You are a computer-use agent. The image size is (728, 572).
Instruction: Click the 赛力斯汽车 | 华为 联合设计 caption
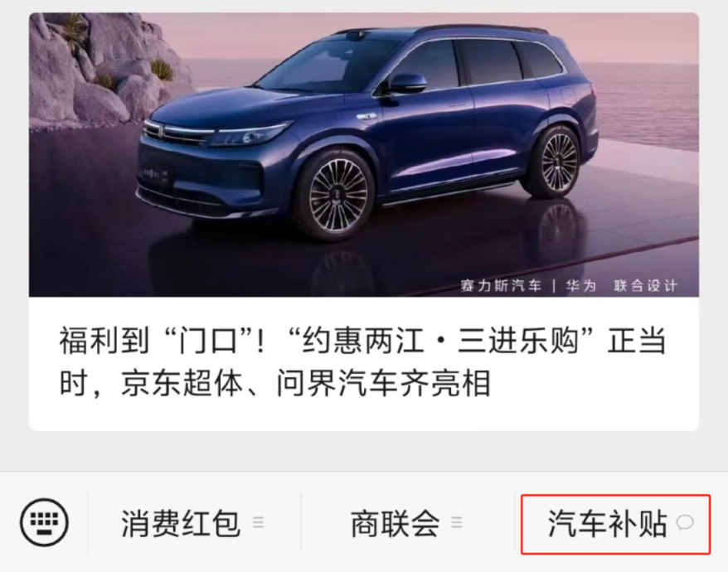[569, 285]
